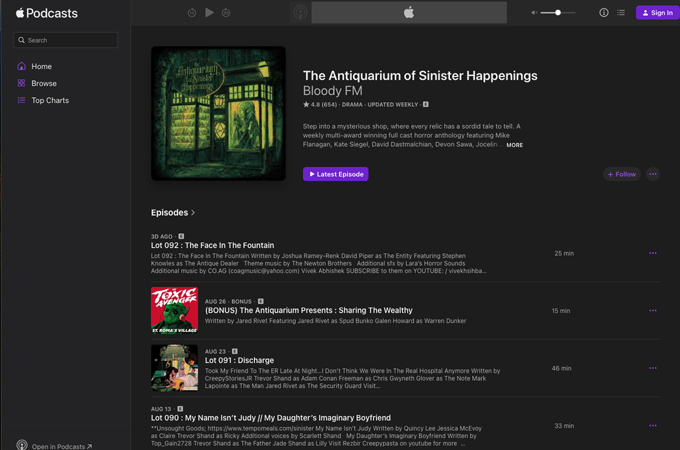Click the DRAMA category label
The image size is (680, 450).
click(x=352, y=104)
